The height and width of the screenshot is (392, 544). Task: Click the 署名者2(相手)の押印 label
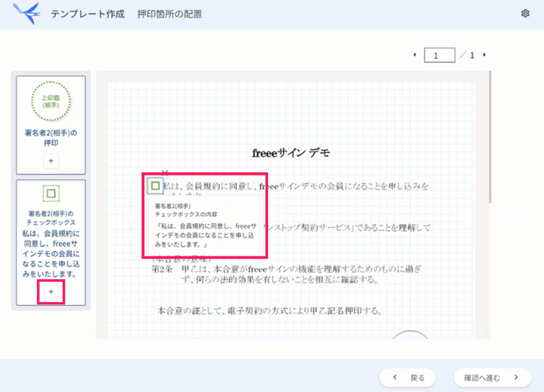[x=51, y=138]
